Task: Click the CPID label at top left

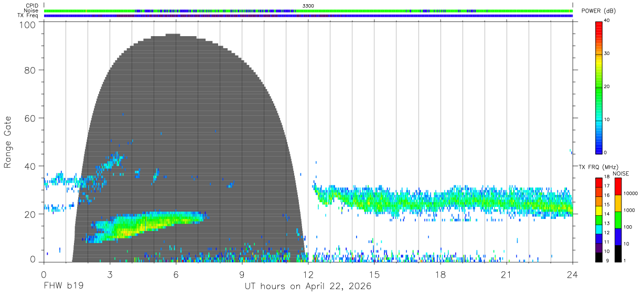Action: click(x=31, y=6)
